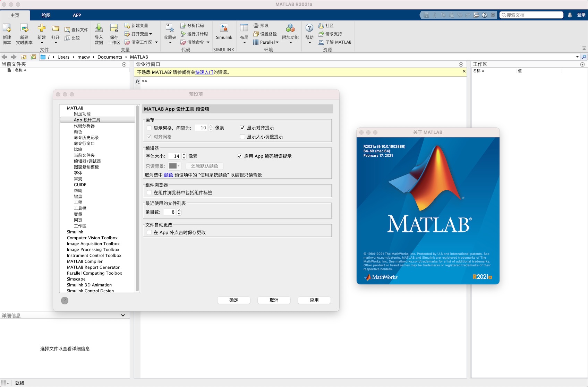Close the yellow getting-started banner
The width and height of the screenshot is (588, 387).
pyautogui.click(x=464, y=71)
